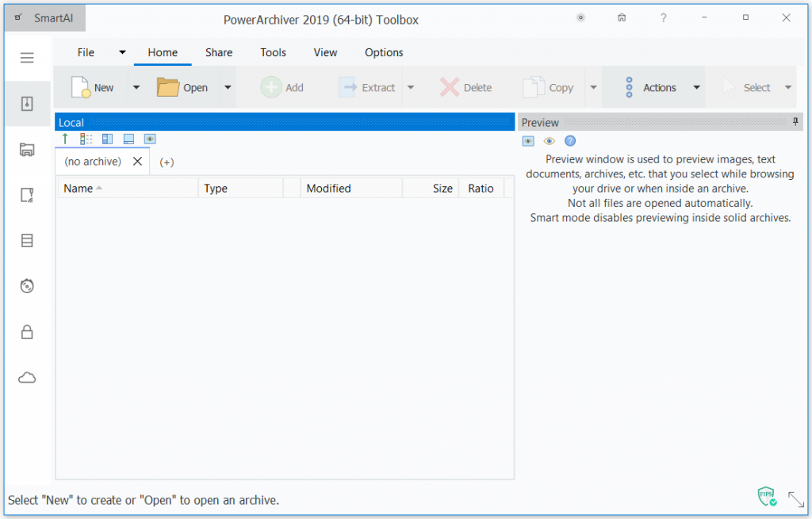Open the File menu dropdown arrow
Image resolution: width=812 pixels, height=519 pixels.
click(121, 52)
